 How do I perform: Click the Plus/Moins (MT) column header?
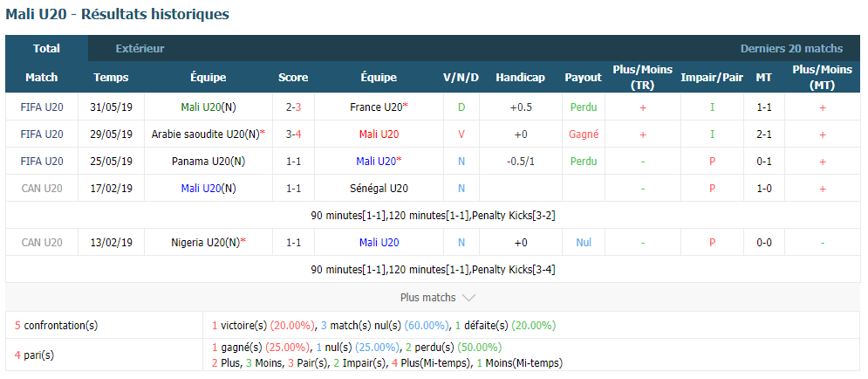tap(822, 78)
